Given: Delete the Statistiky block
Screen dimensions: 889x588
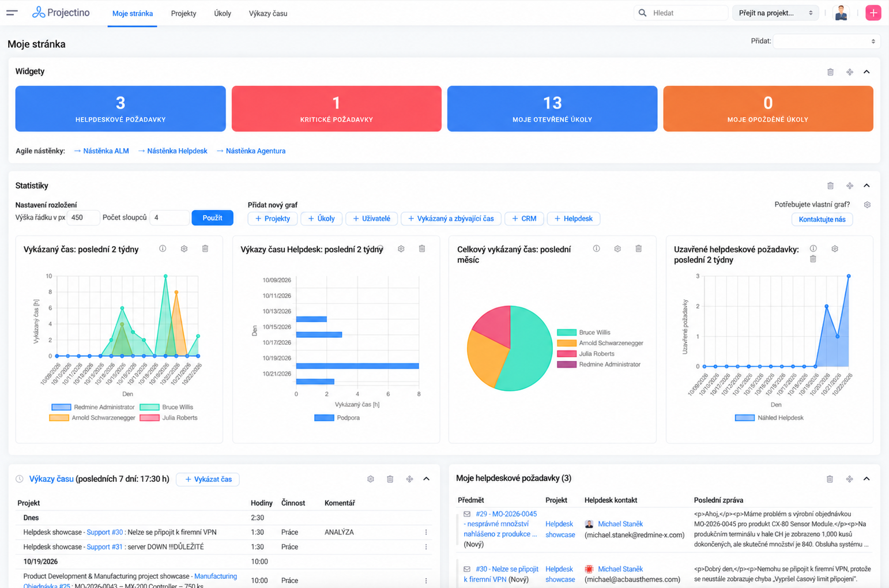Looking at the screenshot, I should 830,186.
